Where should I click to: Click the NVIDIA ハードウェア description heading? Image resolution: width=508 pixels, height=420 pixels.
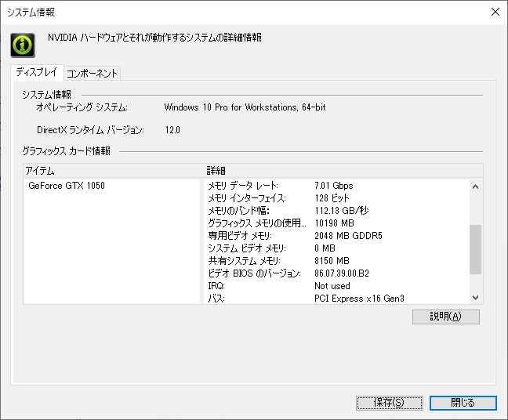click(155, 38)
